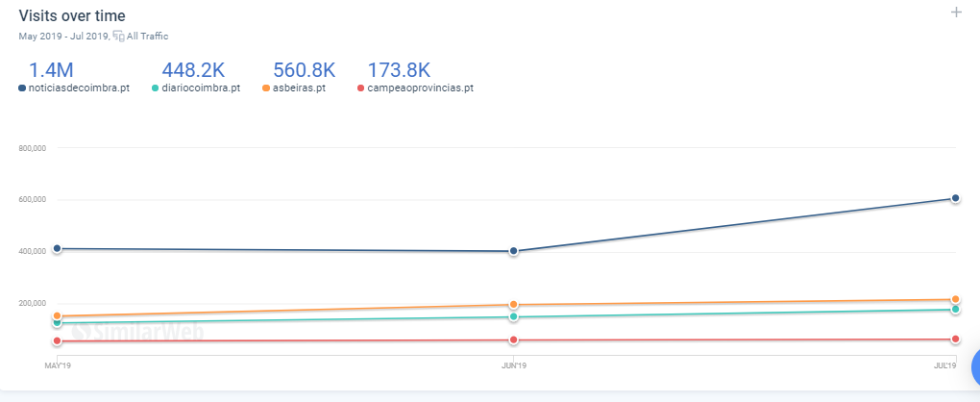This screenshot has height=402, width=980.
Task: Click the All Traffic label
Action: point(148,37)
